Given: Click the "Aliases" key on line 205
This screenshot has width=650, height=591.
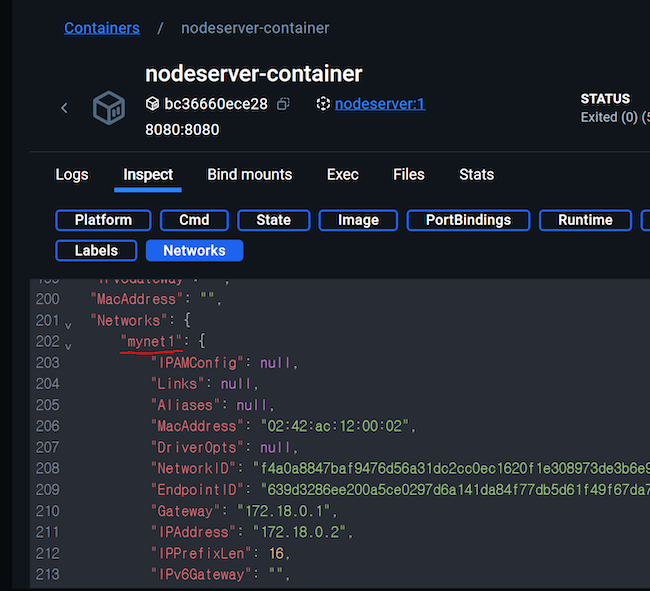Looking at the screenshot, I should pyautogui.click(x=186, y=405).
